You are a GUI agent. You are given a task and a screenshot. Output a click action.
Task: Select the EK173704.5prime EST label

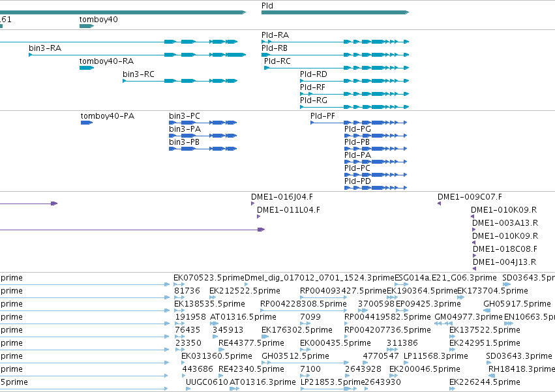[x=492, y=291]
